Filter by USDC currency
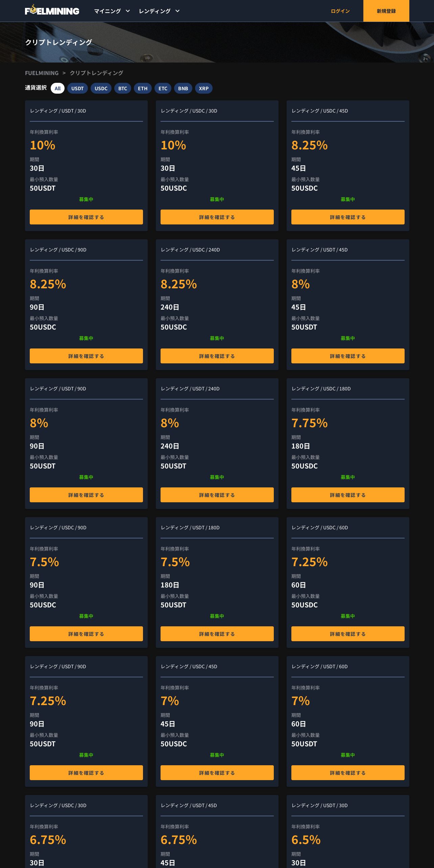Image resolution: width=434 pixels, height=868 pixels. tap(101, 88)
